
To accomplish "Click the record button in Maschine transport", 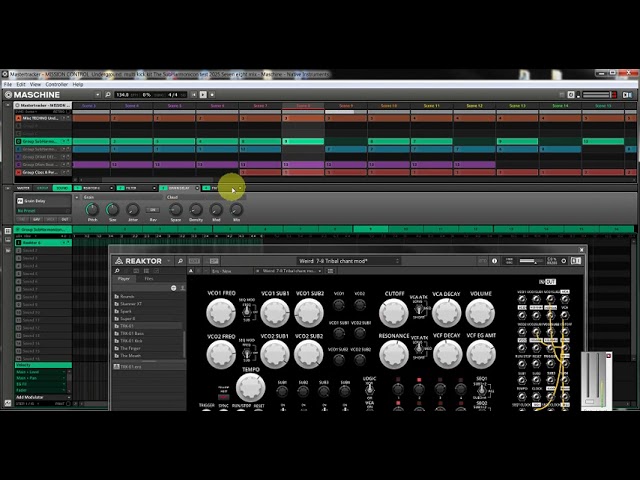I will click(212, 95).
